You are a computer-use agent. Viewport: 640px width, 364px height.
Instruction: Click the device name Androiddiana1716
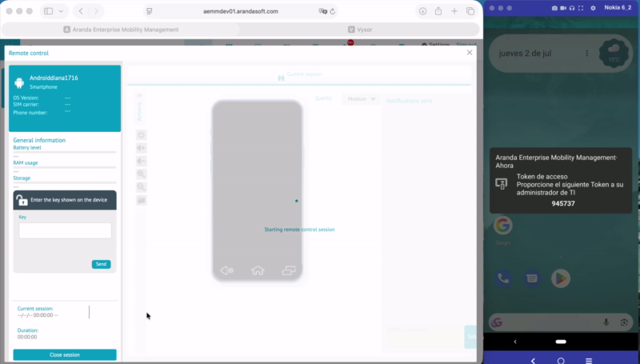[x=54, y=78]
